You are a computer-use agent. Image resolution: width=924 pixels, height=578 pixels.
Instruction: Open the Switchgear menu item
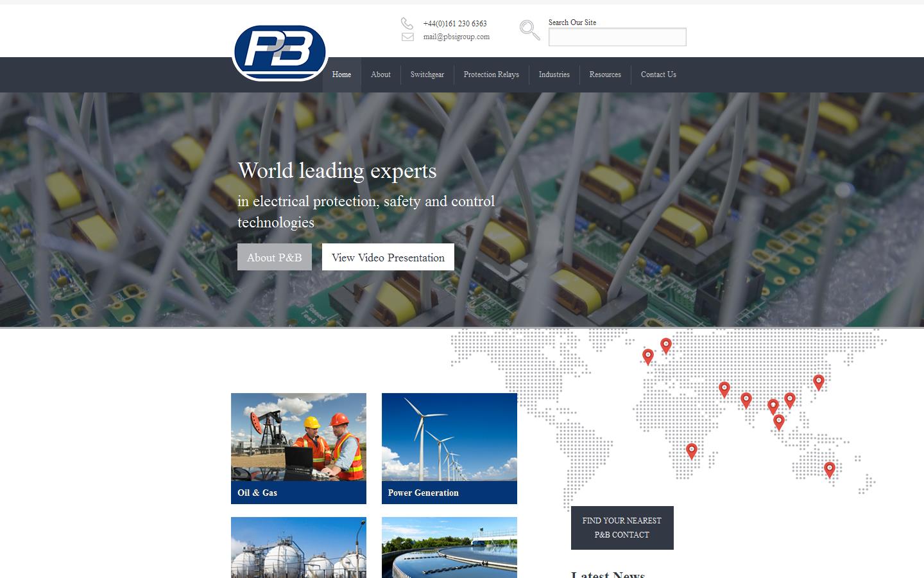(x=427, y=74)
